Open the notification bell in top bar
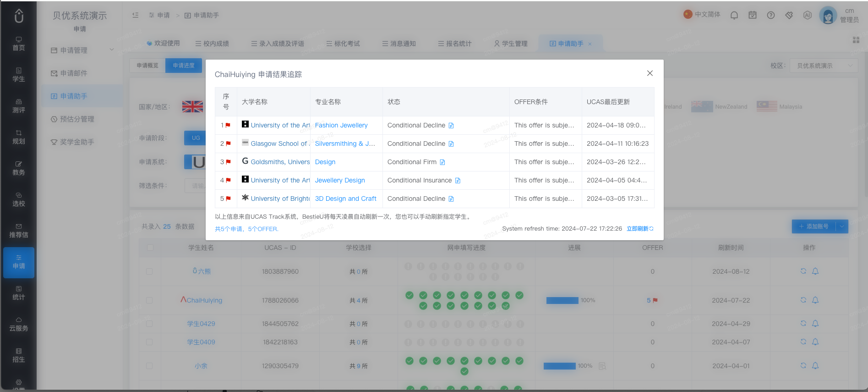The height and width of the screenshot is (392, 868). (x=734, y=15)
